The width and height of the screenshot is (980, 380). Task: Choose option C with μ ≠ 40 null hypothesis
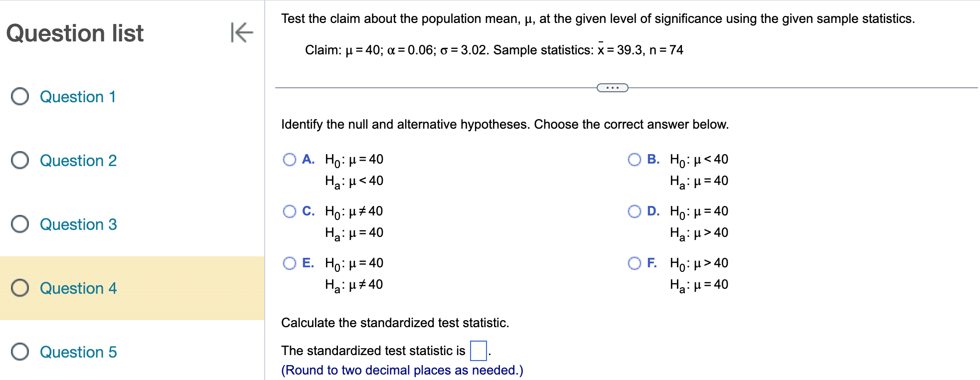tap(289, 211)
